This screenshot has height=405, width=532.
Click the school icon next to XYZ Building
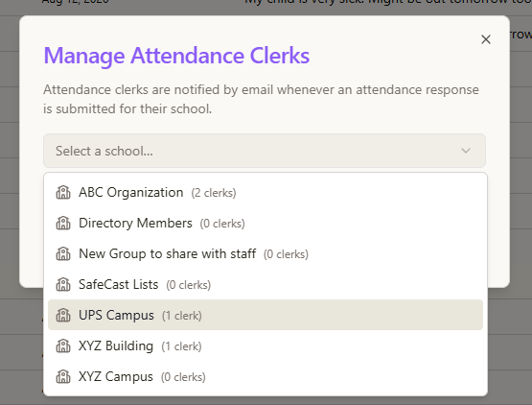[63, 345]
